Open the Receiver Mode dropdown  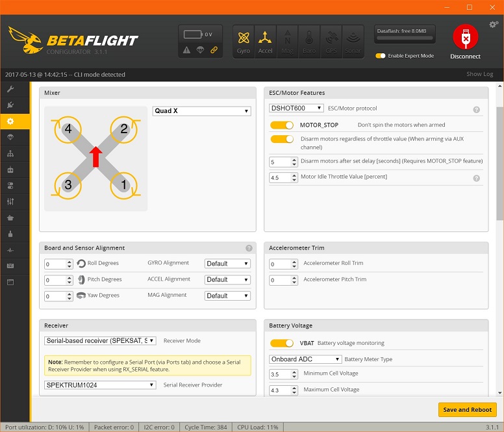(100, 340)
